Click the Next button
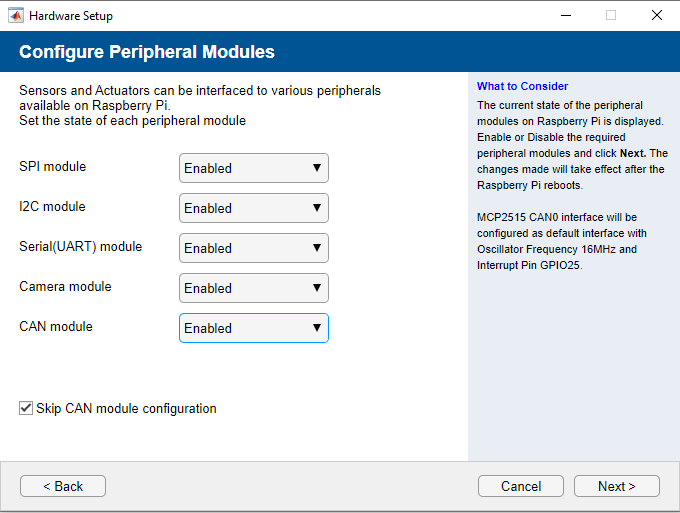 coord(616,486)
